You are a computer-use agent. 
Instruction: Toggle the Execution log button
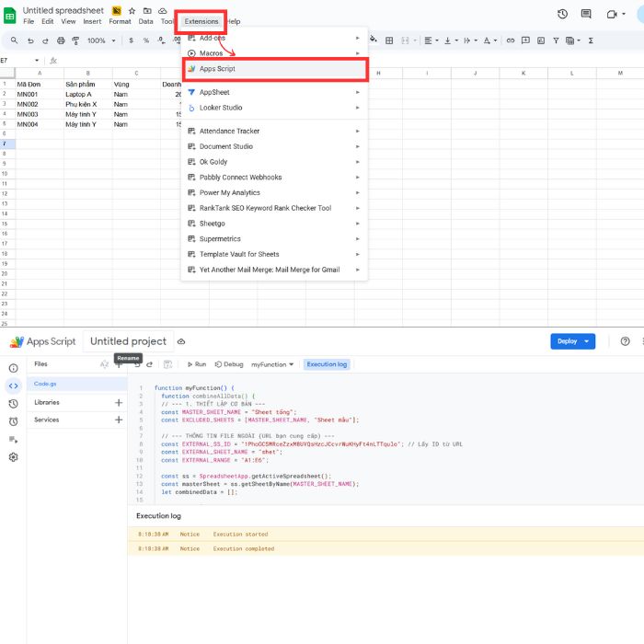[x=327, y=364]
